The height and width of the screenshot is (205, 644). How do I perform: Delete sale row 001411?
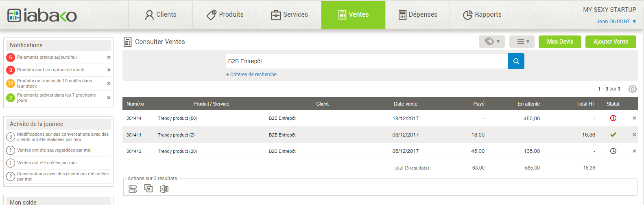[x=634, y=135]
